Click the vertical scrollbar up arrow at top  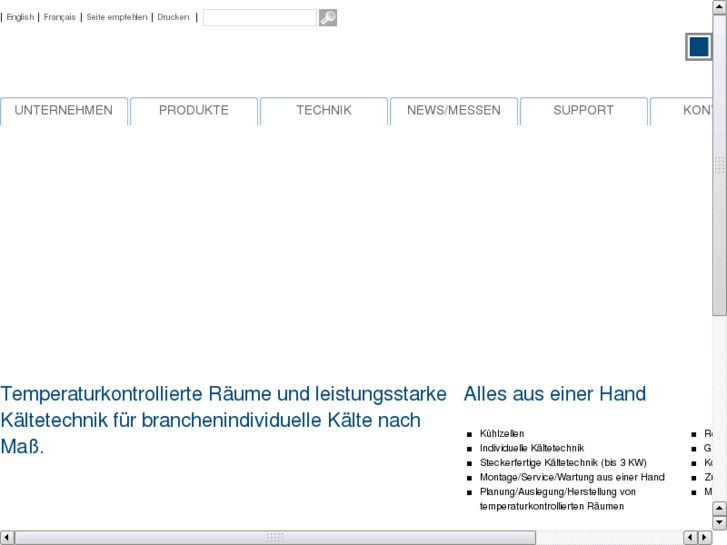click(x=720, y=7)
